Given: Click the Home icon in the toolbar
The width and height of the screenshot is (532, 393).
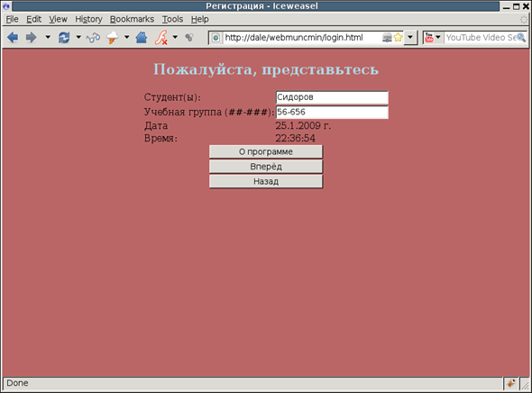Looking at the screenshot, I should 142,37.
